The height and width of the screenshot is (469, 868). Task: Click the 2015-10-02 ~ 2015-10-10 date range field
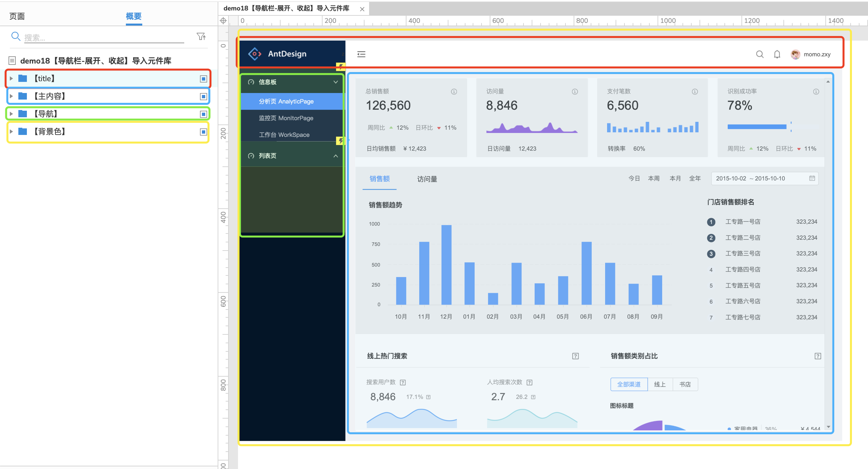(764, 178)
